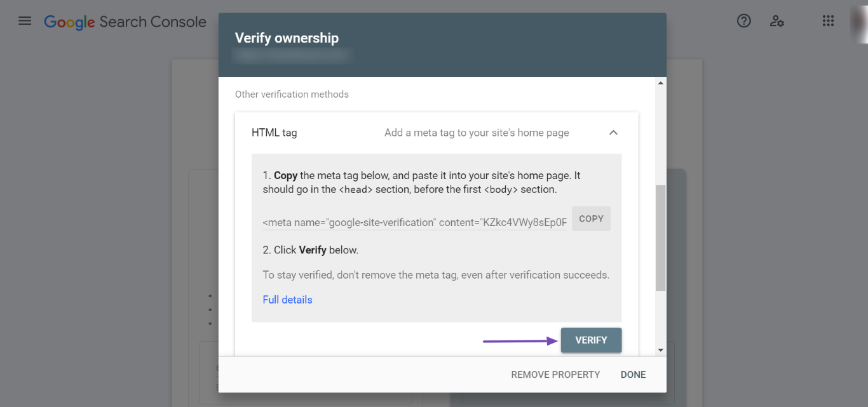Click the user and permissions icon

pos(776,20)
